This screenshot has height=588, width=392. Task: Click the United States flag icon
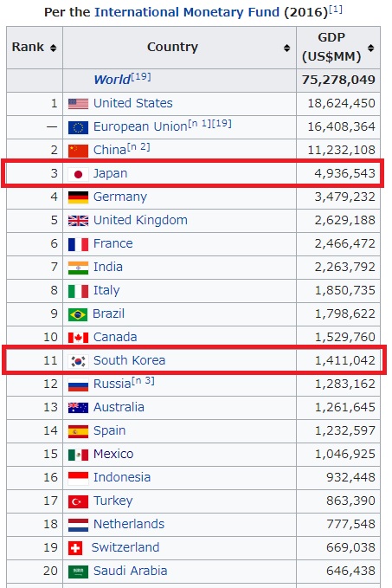pos(78,104)
